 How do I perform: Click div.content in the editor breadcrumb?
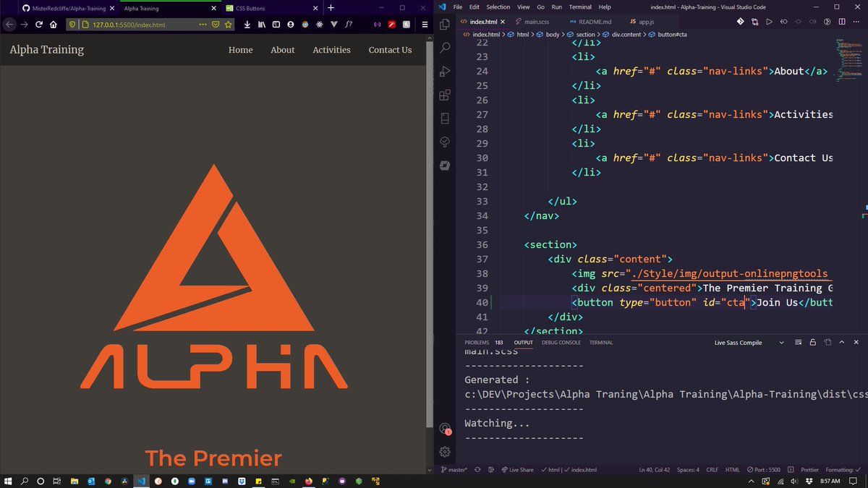click(x=627, y=34)
